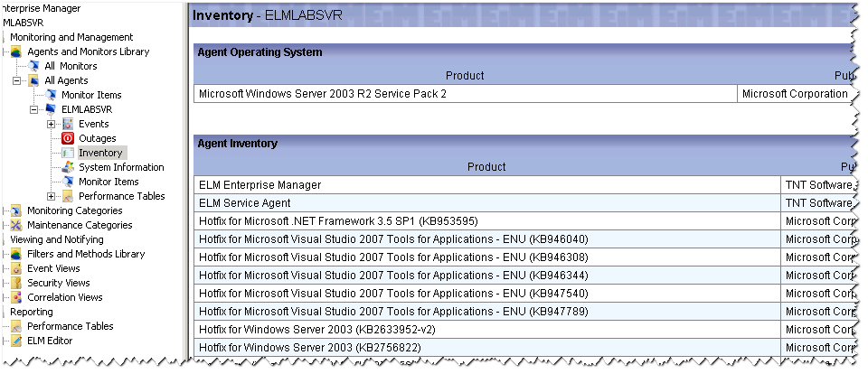This screenshot has height=374, width=868.
Task: Collapse the ELMLABSVR tree node
Action: [33, 109]
